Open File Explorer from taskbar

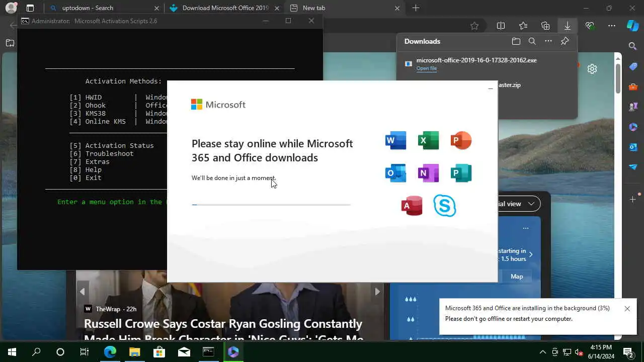coord(134,352)
